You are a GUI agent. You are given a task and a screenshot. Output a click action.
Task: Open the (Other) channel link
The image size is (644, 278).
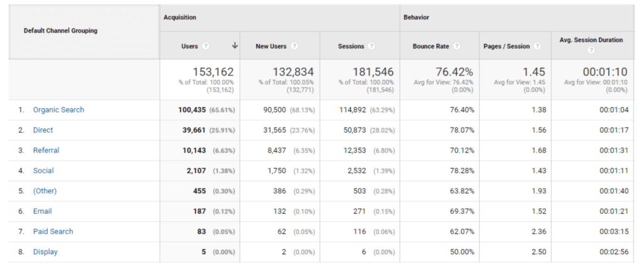click(45, 191)
